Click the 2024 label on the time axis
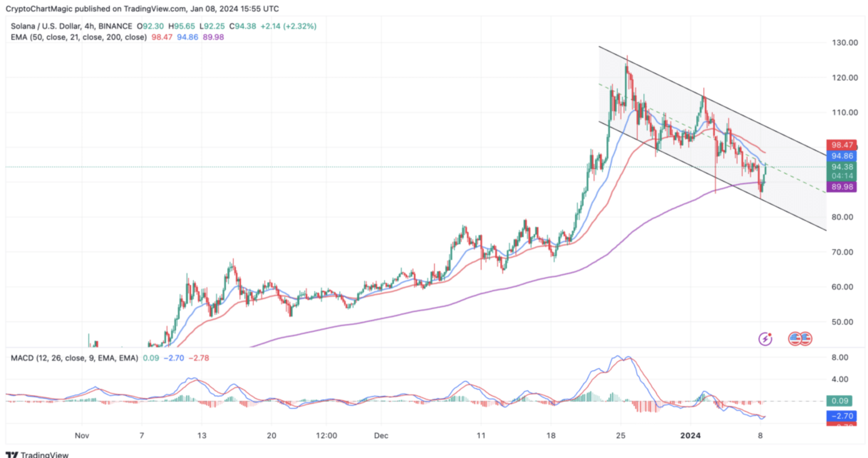The image size is (868, 458). 690,435
